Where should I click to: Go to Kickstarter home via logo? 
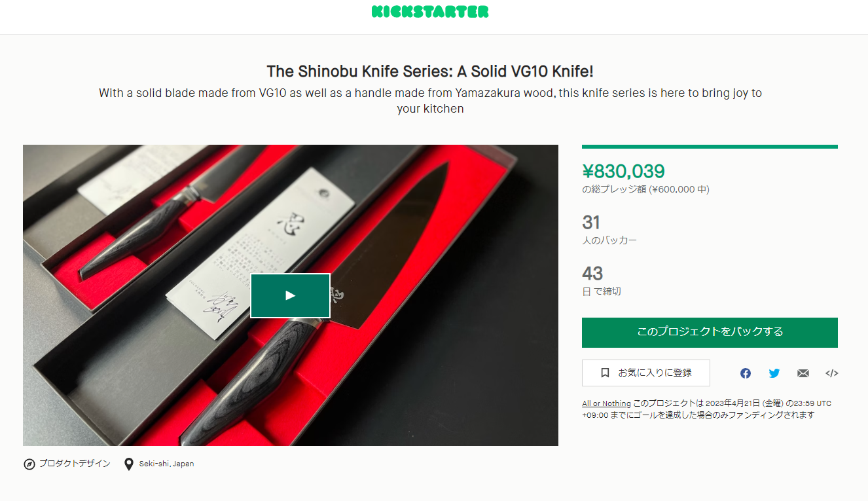pos(430,12)
